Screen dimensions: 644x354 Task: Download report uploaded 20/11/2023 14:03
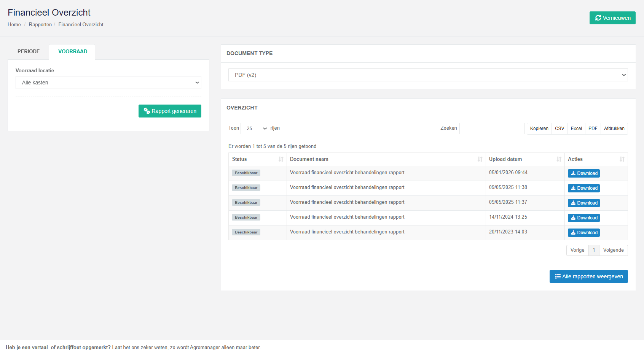coord(584,233)
